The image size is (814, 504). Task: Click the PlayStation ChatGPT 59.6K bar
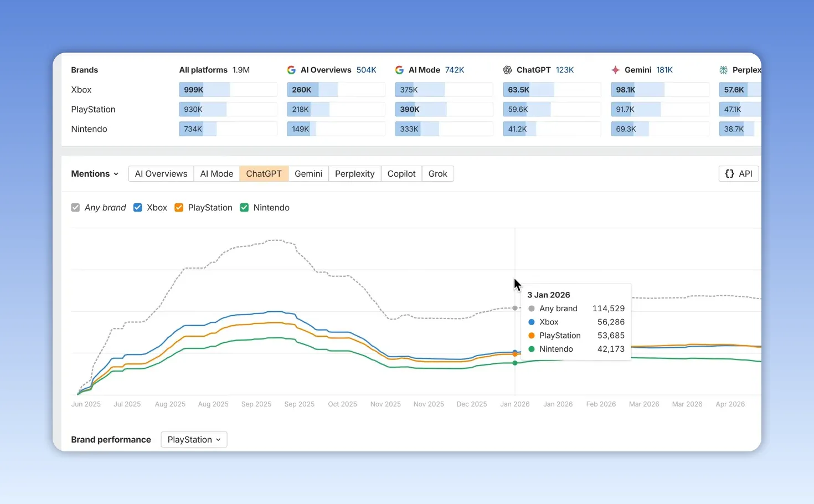tap(552, 110)
